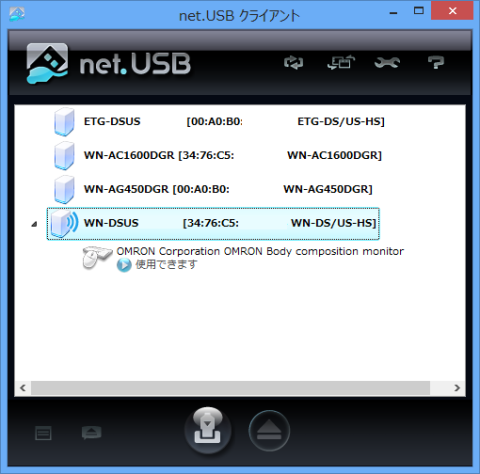The height and width of the screenshot is (474, 480).
Task: Select the highlighted WN-DSUS server row
Action: click(x=213, y=223)
